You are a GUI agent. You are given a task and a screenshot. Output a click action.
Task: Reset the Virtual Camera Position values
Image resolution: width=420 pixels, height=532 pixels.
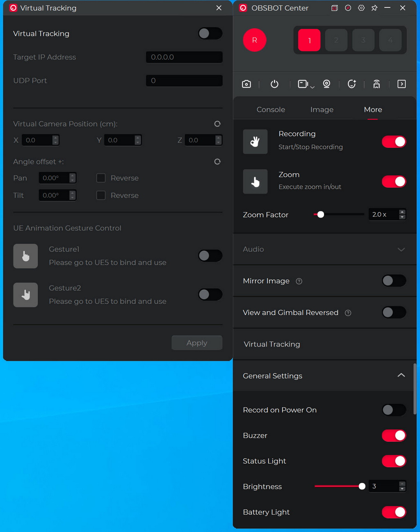pyautogui.click(x=217, y=124)
